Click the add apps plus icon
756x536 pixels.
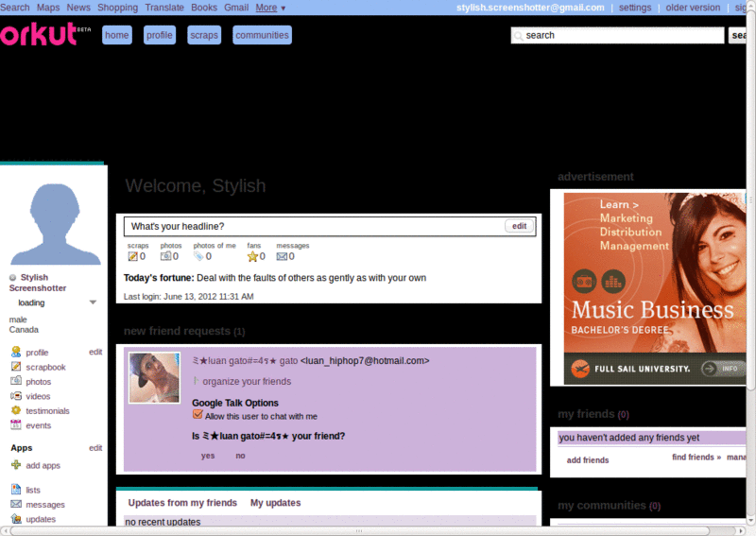[x=16, y=465]
